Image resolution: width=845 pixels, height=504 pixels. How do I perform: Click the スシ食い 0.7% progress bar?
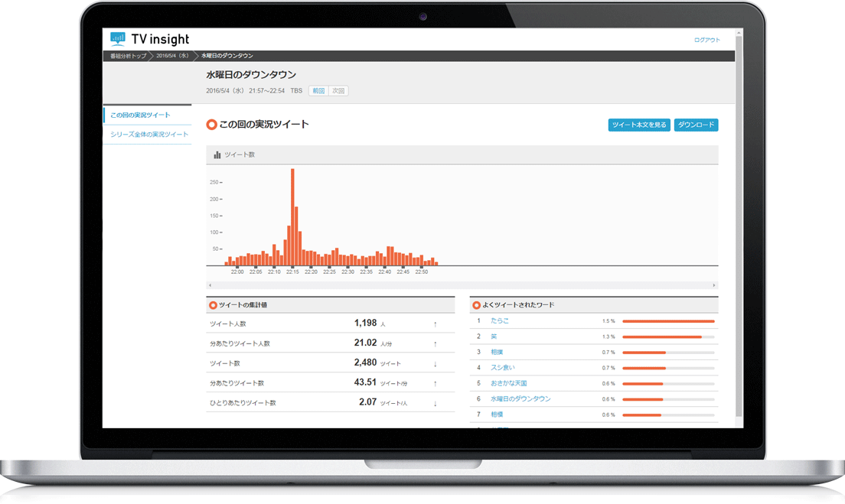(668, 369)
